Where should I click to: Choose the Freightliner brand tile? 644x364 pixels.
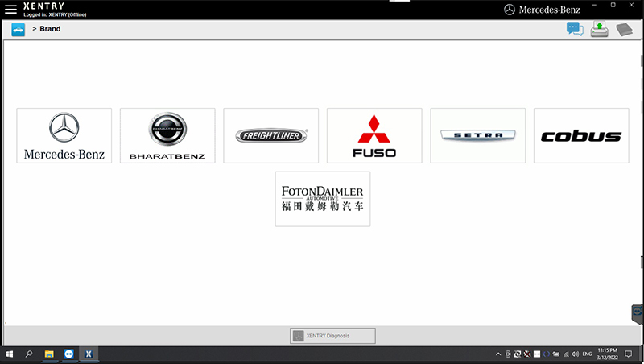click(271, 135)
